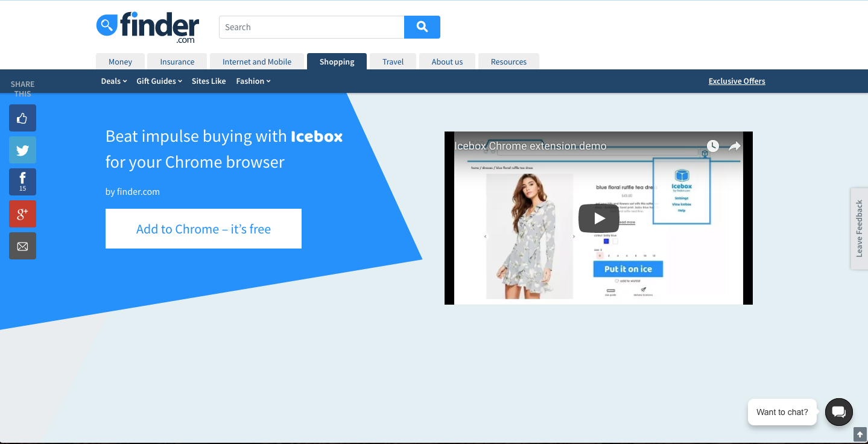Click the blue search magnifier button
868x444 pixels.
[x=422, y=27]
